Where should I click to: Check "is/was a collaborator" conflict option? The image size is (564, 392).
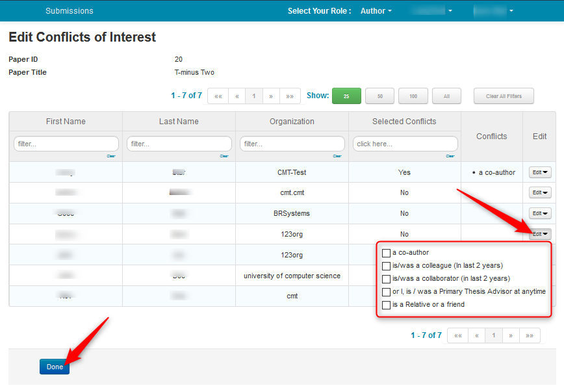click(x=387, y=279)
